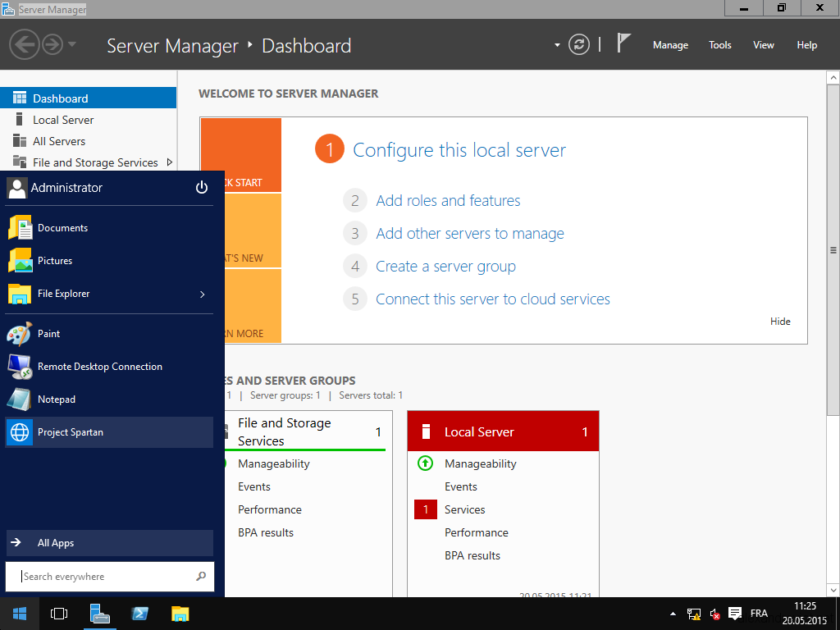Open Documents from the Start menu
Image resolution: width=840 pixels, height=630 pixels.
point(109,228)
